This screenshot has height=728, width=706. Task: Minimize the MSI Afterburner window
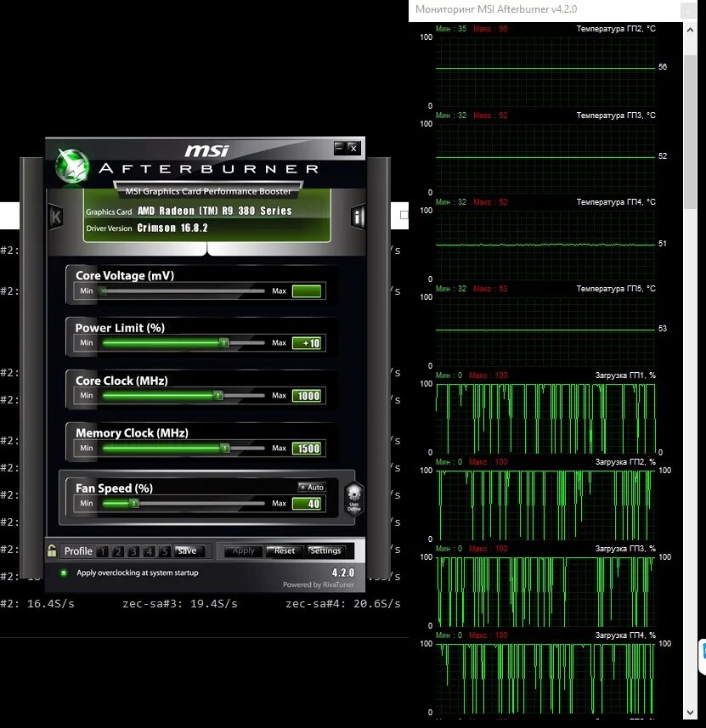tap(340, 148)
